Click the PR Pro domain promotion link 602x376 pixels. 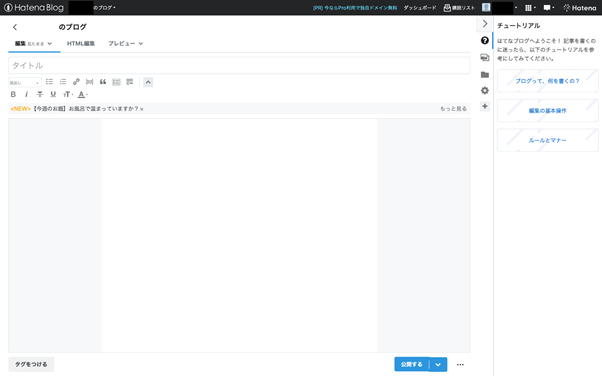pyautogui.click(x=355, y=8)
